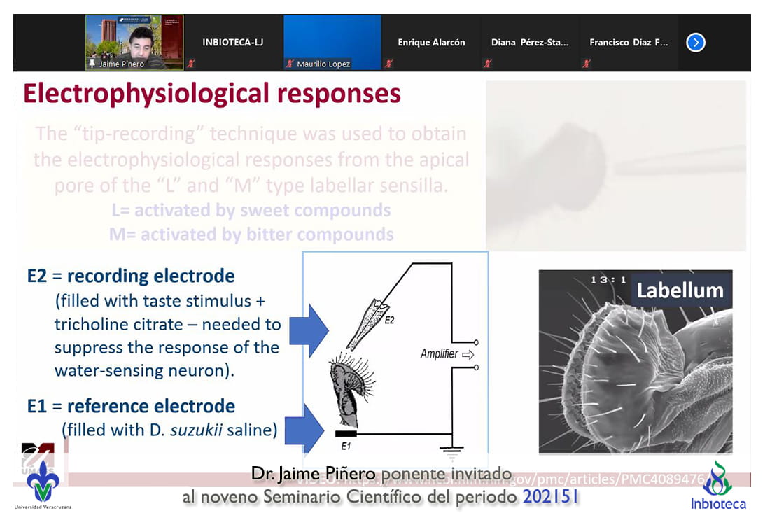Click Enrique Alarcón's muted microphone icon
The image size is (763, 532).
click(389, 64)
